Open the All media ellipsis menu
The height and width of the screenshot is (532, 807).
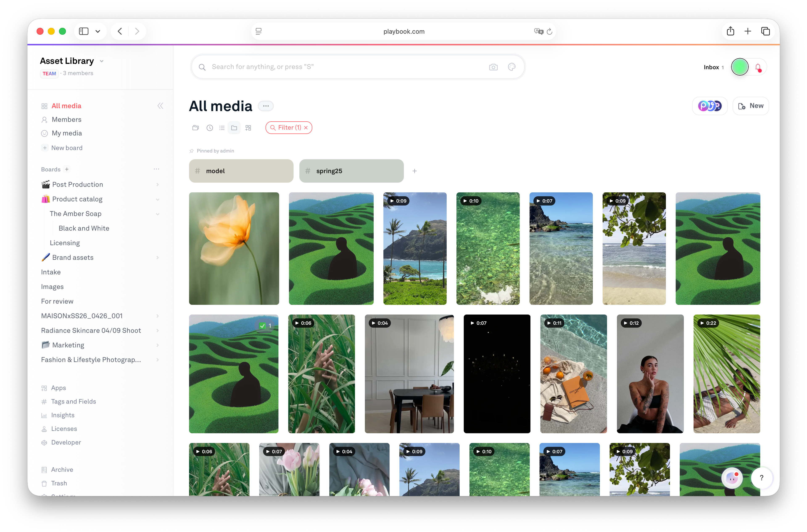pos(266,106)
